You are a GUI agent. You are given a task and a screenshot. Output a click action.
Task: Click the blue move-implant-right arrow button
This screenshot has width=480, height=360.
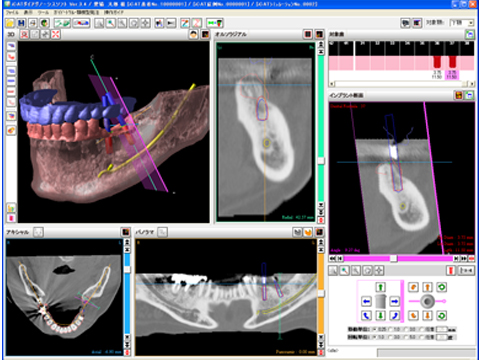point(395,301)
